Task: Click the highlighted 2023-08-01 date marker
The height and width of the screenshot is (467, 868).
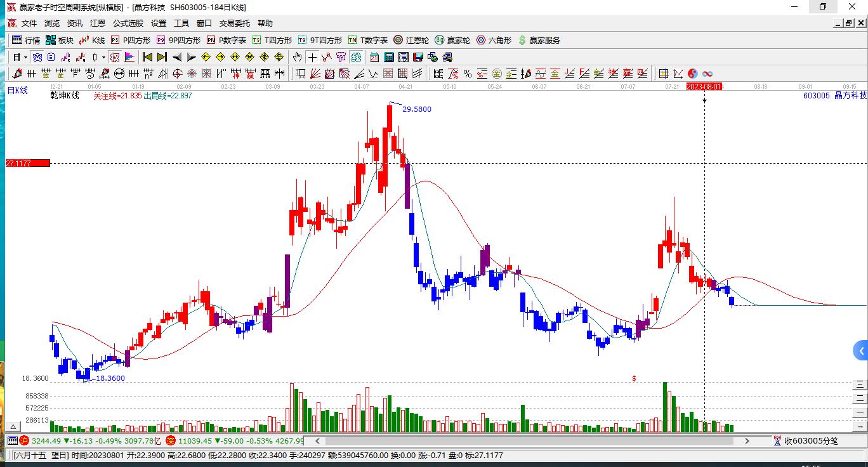Action: [704, 86]
